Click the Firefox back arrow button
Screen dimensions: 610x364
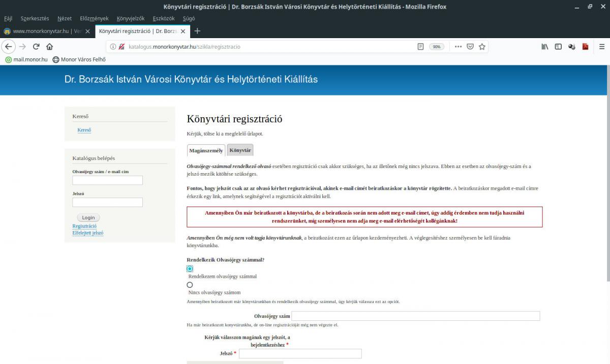(x=8, y=46)
